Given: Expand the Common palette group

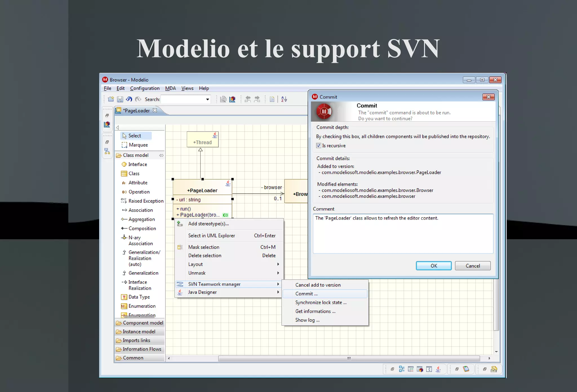Looking at the screenshot, I should tap(139, 358).
